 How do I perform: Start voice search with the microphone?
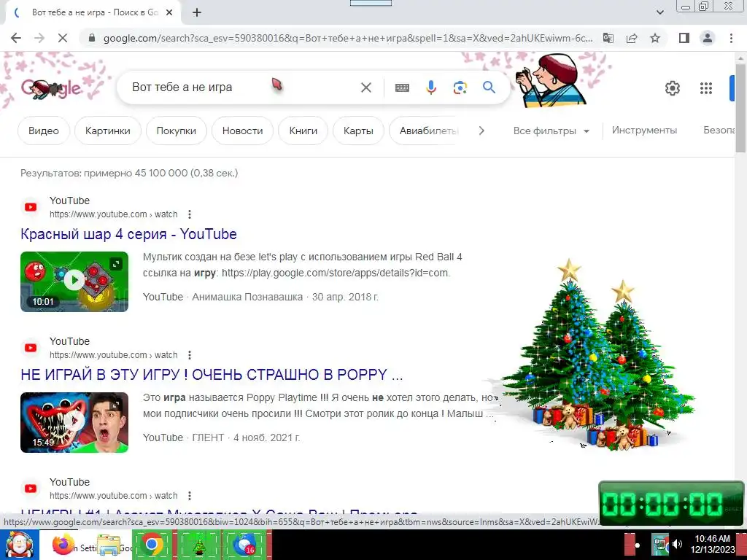pyautogui.click(x=430, y=87)
